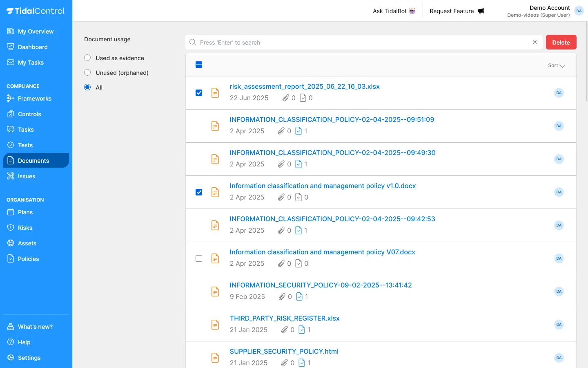588x368 pixels.
Task: Uncheck the risk_assessment_report document checkbox
Action: [199, 93]
